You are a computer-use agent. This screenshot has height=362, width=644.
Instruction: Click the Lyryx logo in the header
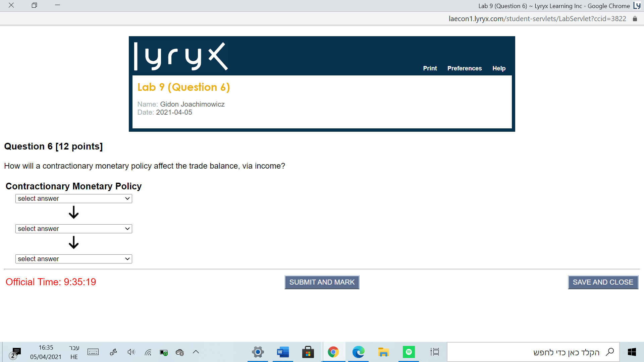pos(180,55)
